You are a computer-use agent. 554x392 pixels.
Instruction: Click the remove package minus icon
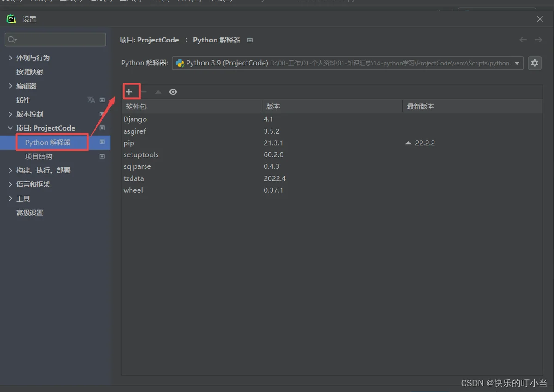(x=144, y=92)
